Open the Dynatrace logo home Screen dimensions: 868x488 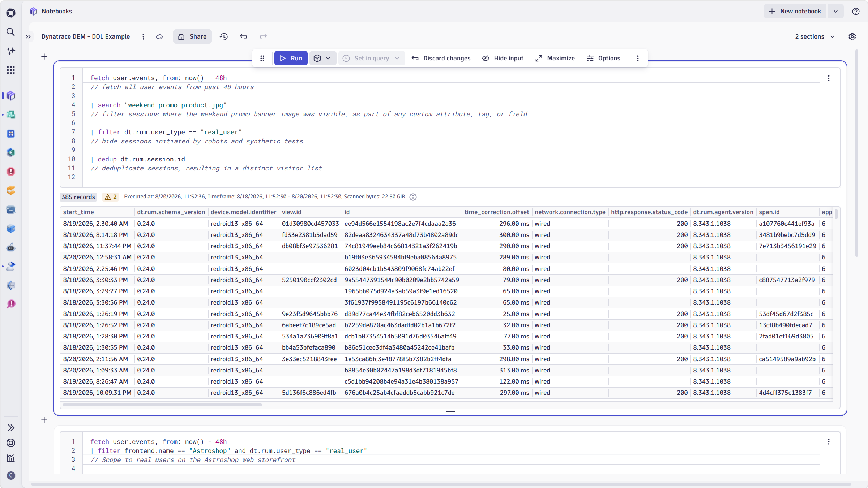click(11, 13)
